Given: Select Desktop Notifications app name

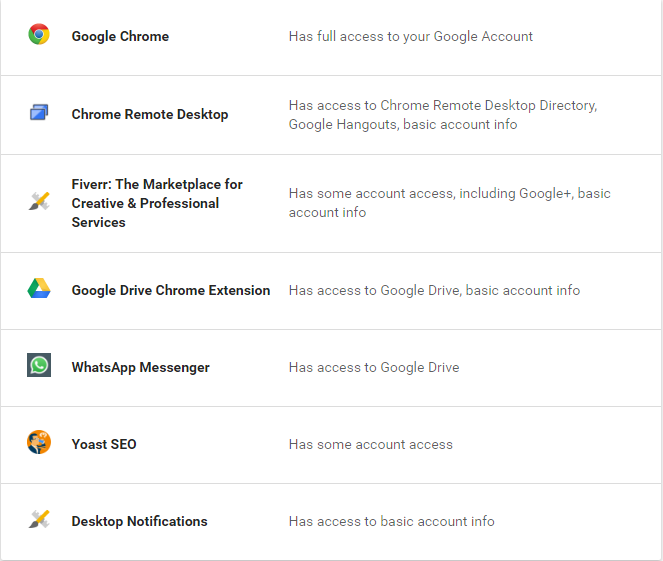Looking at the screenshot, I should (x=140, y=521).
